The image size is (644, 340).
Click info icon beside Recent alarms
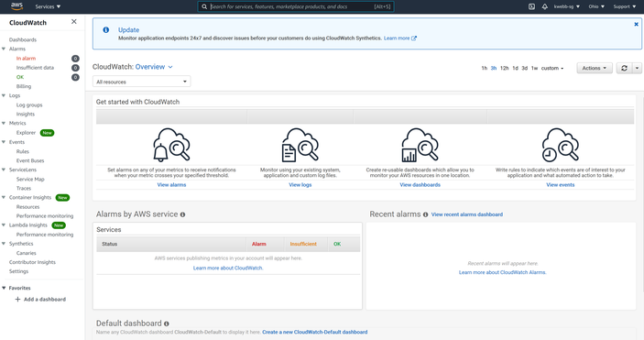pyautogui.click(x=425, y=214)
